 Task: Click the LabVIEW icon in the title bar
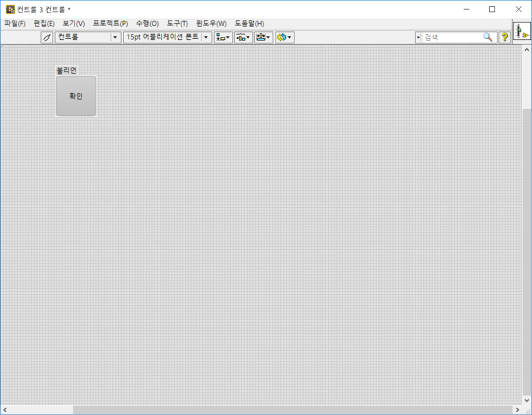(x=10, y=10)
